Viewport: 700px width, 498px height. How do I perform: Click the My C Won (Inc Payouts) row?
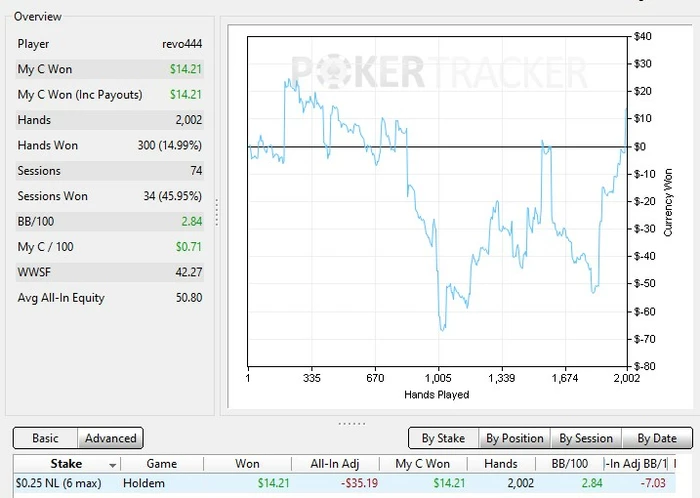[110, 95]
